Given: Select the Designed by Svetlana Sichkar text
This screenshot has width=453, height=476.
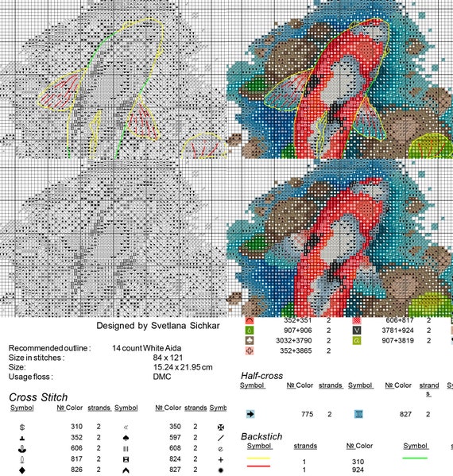Looking at the screenshot, I should pyautogui.click(x=158, y=326).
